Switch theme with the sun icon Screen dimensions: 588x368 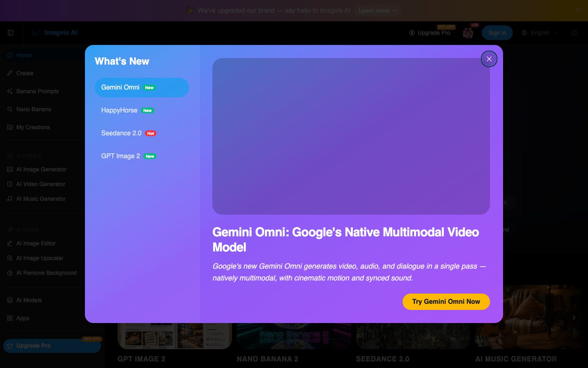575,33
